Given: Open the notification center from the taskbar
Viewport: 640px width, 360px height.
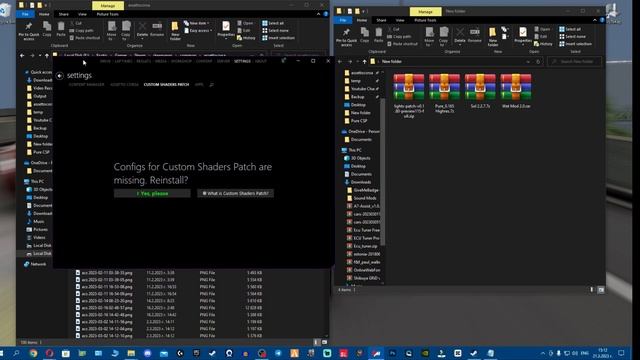Looking at the screenshot, I should 621,353.
